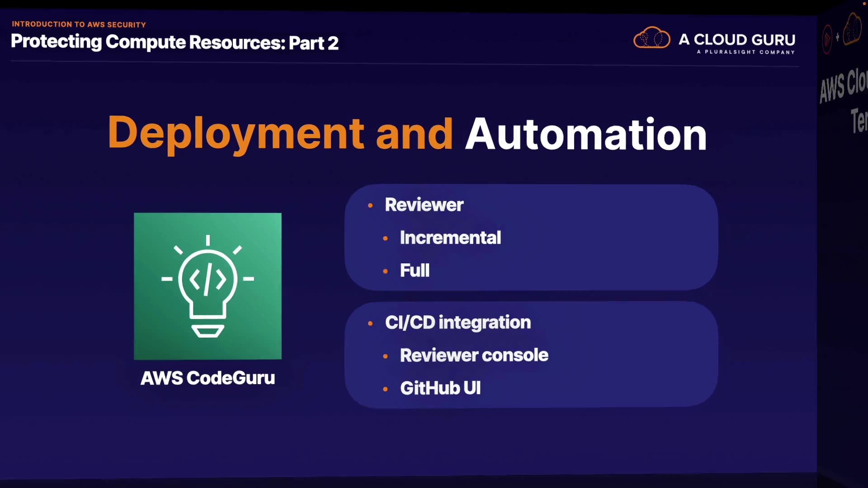Click the CI/CD integration heading

point(458,323)
